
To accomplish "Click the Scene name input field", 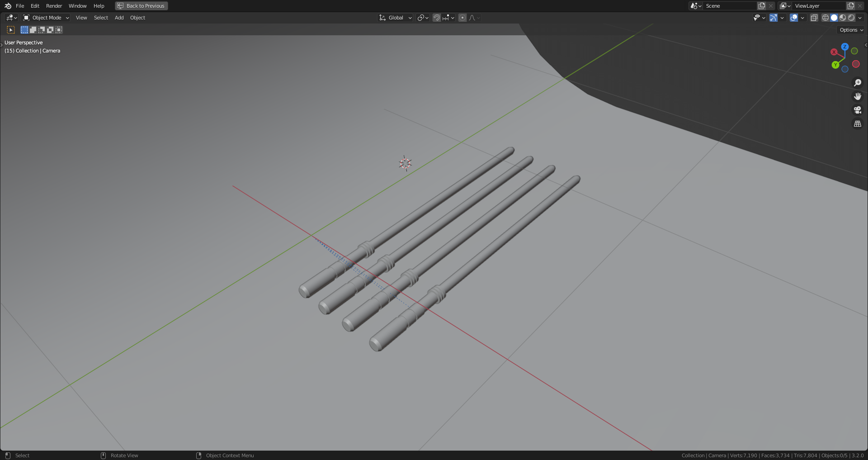I will [730, 6].
